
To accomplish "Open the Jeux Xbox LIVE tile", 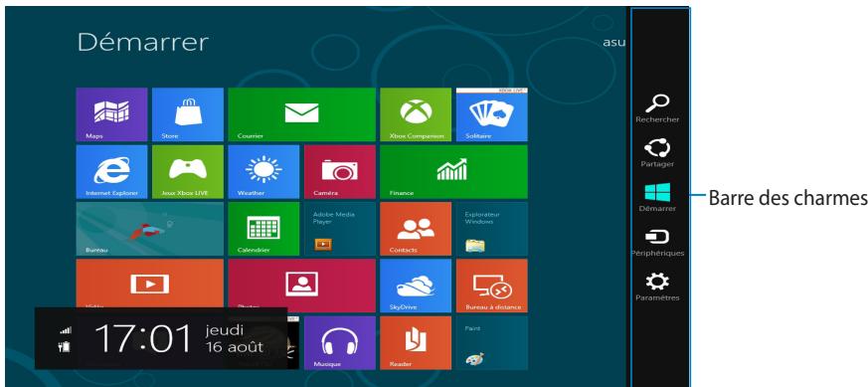I will (188, 172).
